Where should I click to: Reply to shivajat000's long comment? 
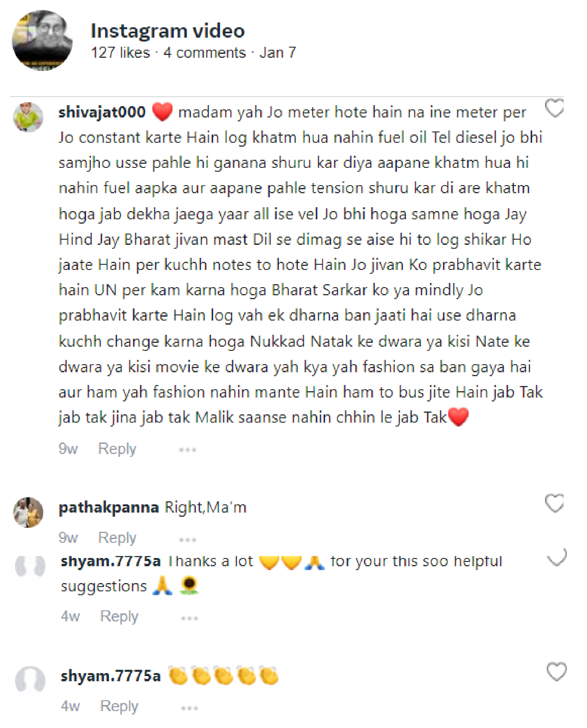pyautogui.click(x=117, y=449)
